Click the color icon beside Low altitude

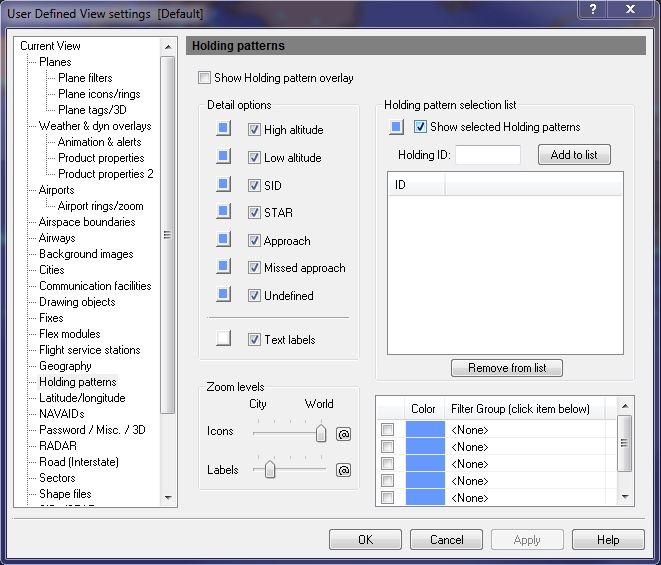pyautogui.click(x=224, y=157)
